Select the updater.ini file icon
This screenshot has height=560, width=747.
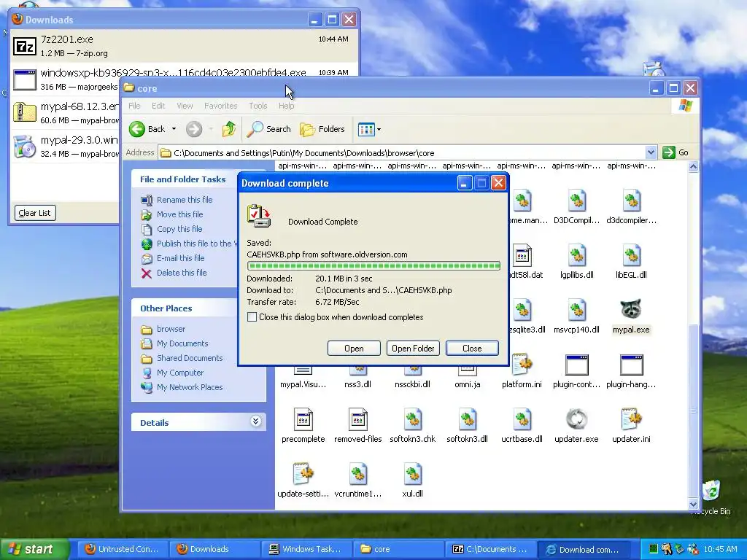click(631, 419)
